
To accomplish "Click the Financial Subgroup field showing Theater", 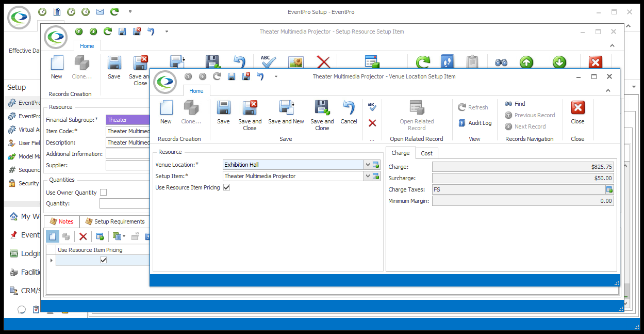I will [128, 120].
